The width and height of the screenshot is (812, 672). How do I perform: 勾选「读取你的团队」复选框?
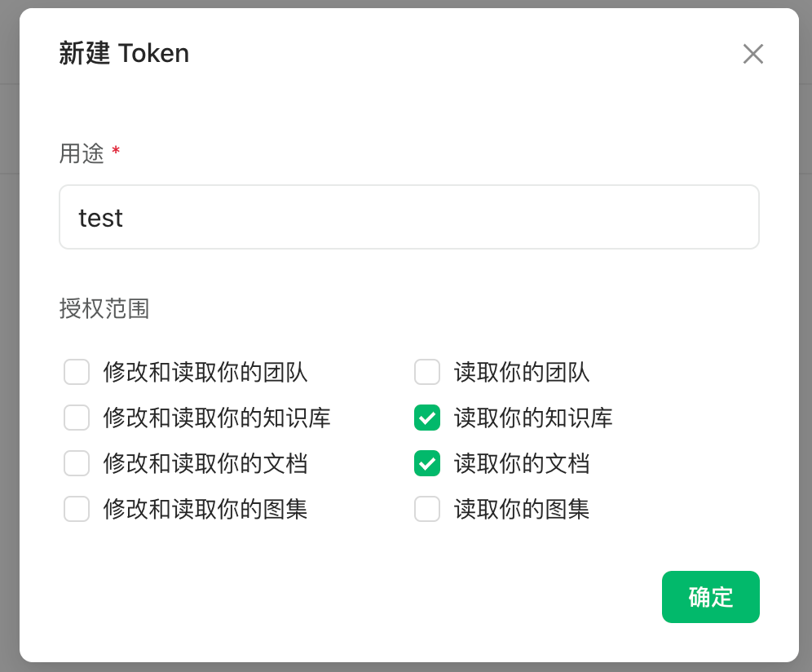click(x=427, y=373)
